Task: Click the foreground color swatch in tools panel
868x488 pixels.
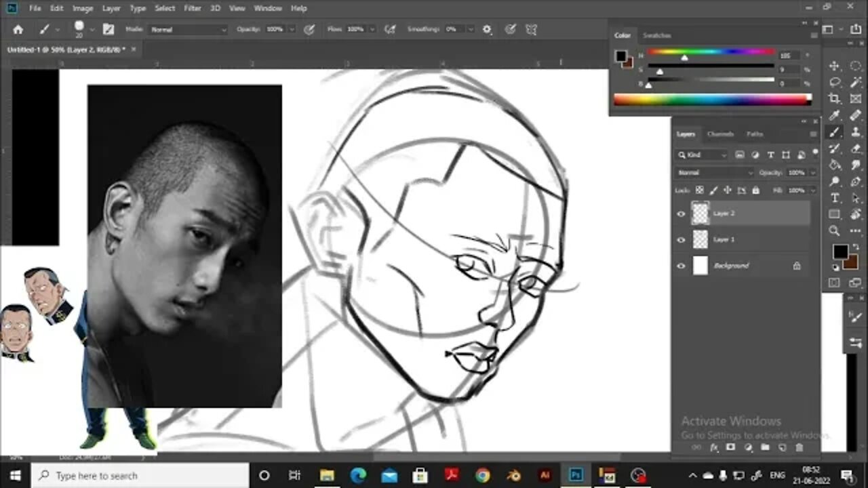Action: coord(840,251)
